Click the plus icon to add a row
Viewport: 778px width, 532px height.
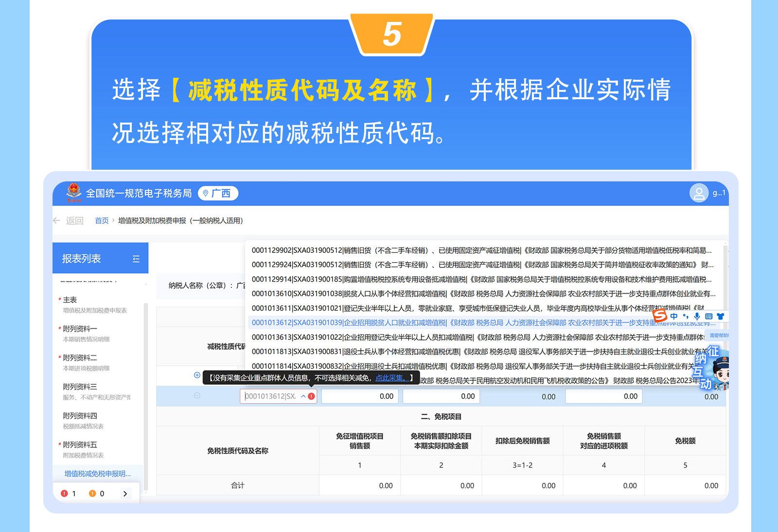pyautogui.click(x=196, y=375)
